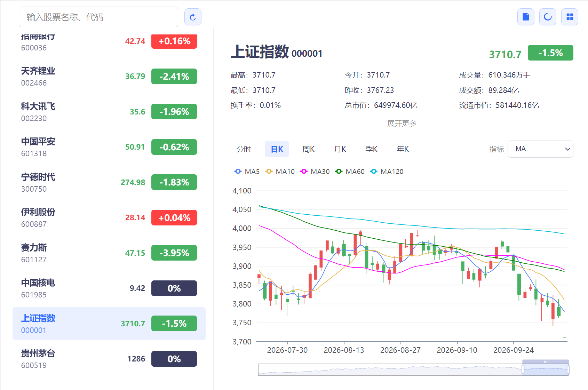
Task: Click the 2026-08-13 date on the chart axis
Action: coord(344,350)
